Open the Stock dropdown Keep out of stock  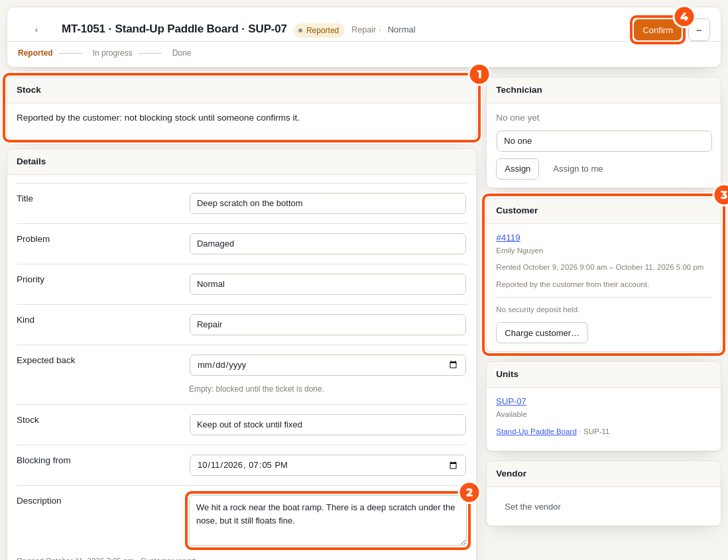pos(328,425)
